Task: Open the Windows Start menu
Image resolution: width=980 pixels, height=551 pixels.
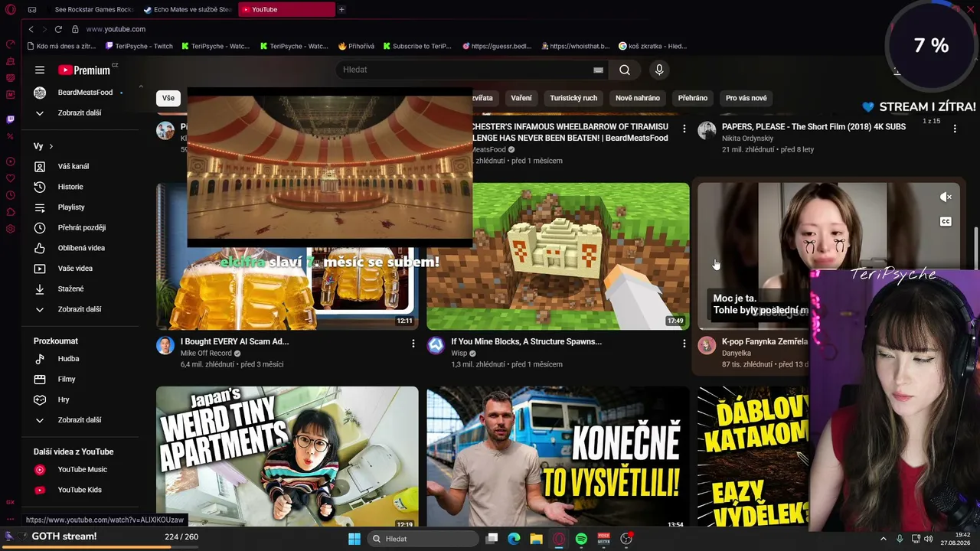Action: point(354,539)
